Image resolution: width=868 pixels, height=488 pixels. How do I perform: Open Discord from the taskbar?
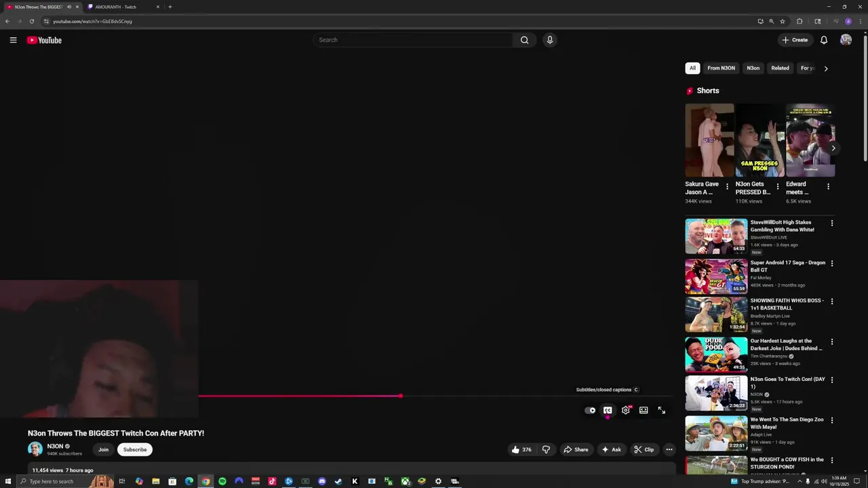click(x=322, y=481)
